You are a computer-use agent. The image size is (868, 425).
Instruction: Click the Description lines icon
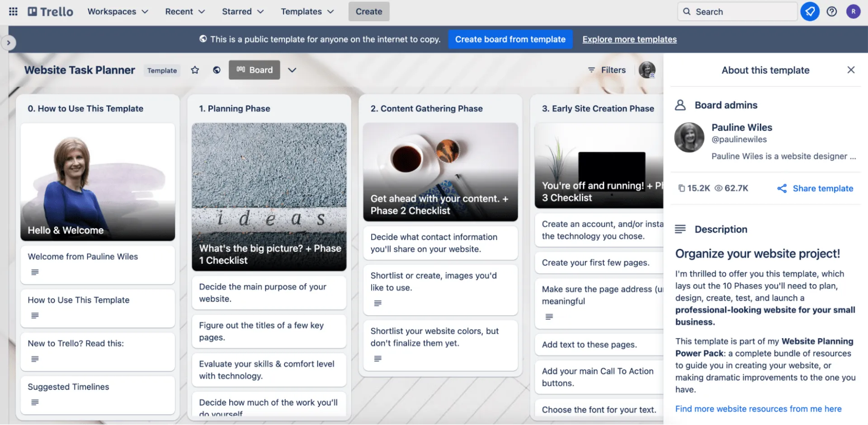[680, 229]
